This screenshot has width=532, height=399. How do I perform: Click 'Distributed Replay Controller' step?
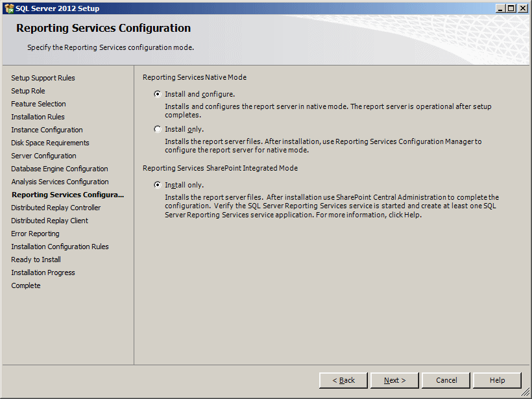(x=56, y=208)
